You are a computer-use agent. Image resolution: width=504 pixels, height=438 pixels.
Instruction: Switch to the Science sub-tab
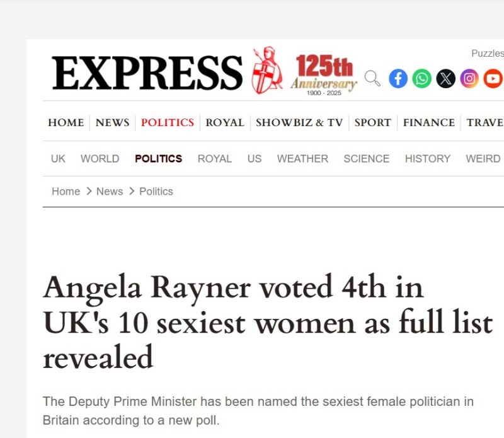point(367,159)
